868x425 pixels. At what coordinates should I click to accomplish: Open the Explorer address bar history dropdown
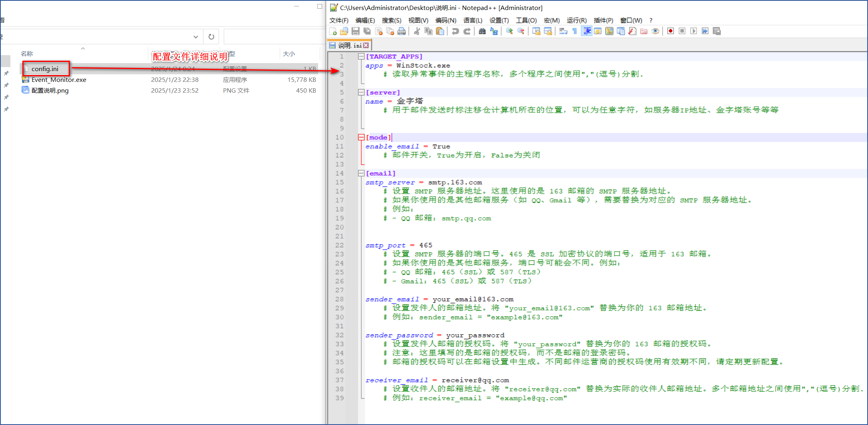196,37
